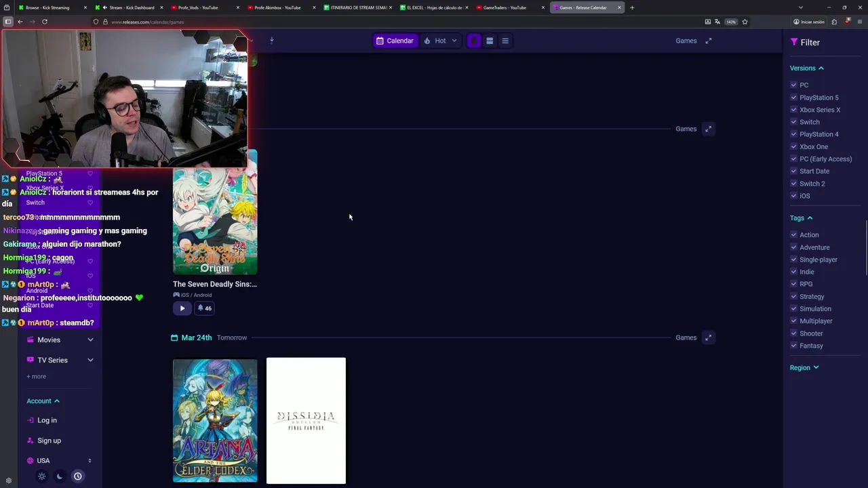Click the expand icon on Mar 24th row

708,338
